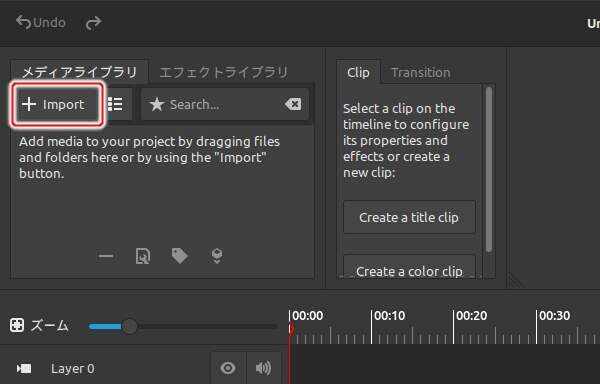Viewport: 600px width, 384px height.
Task: Click the remove media minus icon
Action: pos(106,256)
